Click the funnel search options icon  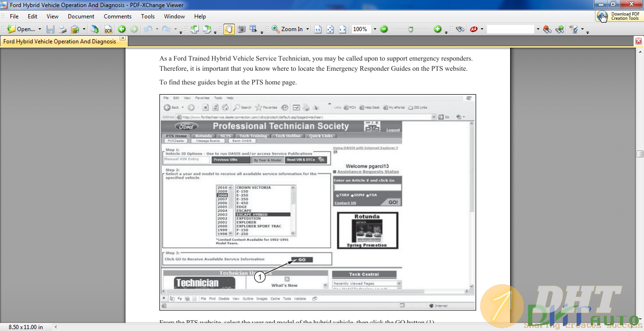click(x=574, y=29)
